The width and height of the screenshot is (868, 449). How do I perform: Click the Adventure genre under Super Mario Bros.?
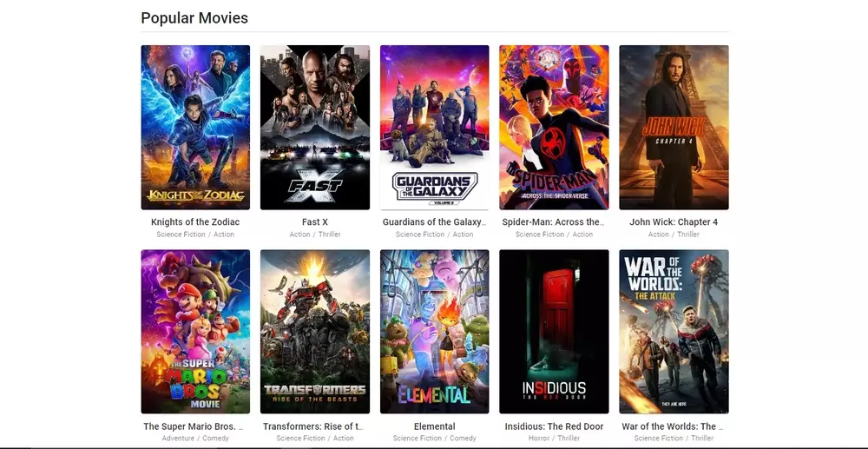(x=178, y=438)
